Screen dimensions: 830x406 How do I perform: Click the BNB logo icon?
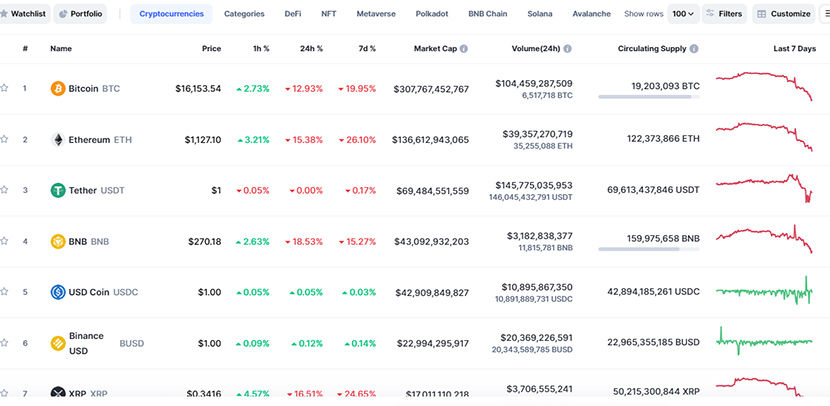[x=58, y=241]
